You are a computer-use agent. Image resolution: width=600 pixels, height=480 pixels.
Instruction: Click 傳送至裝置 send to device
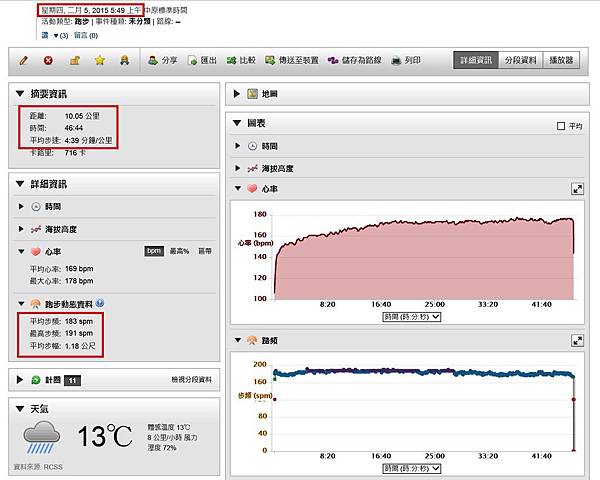pos(292,60)
